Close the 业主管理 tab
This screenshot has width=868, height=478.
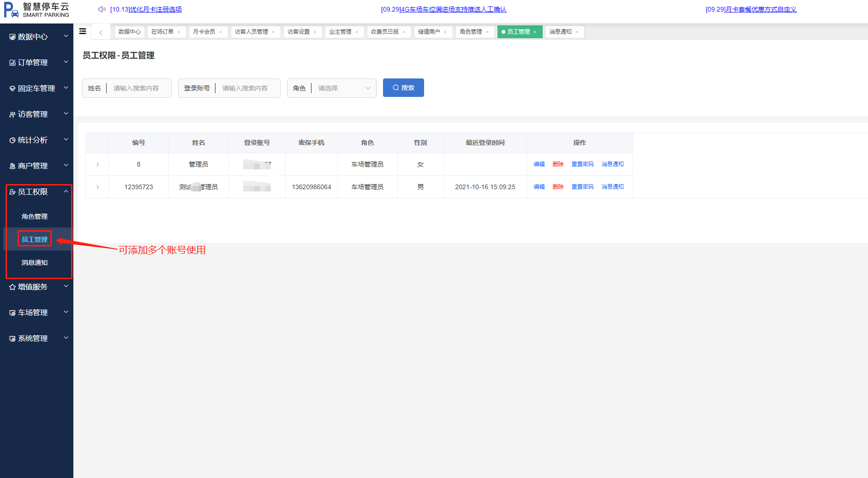click(x=357, y=32)
